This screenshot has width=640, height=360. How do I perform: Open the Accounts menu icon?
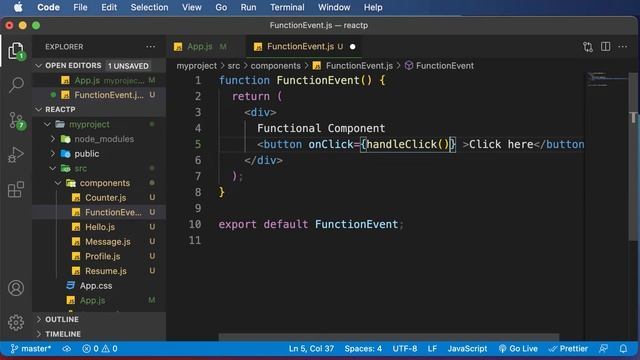(x=16, y=288)
